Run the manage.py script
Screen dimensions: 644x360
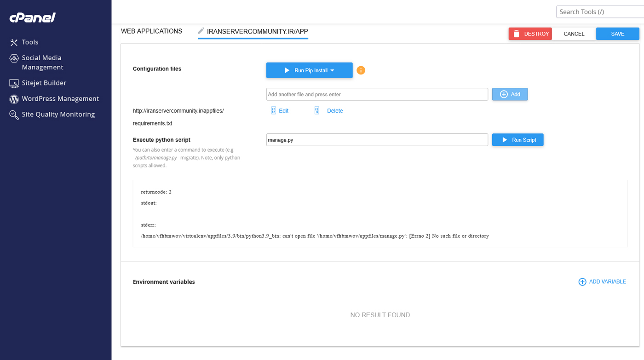pos(517,140)
